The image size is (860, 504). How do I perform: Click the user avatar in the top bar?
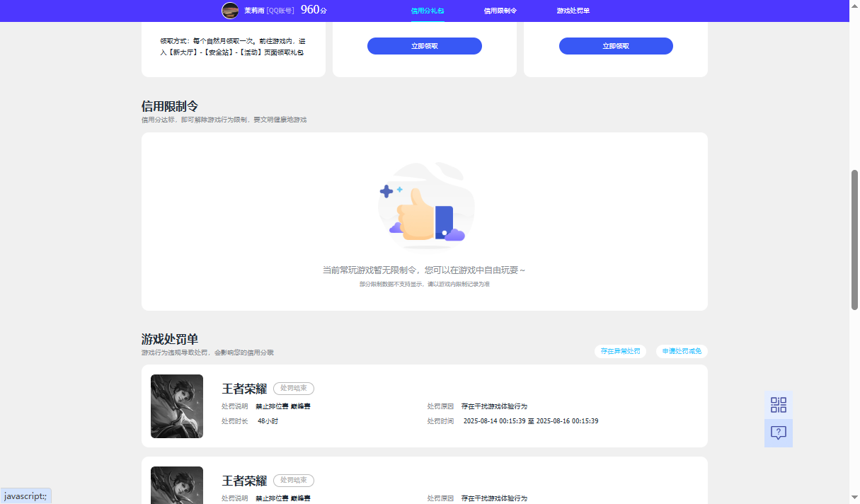230,10
